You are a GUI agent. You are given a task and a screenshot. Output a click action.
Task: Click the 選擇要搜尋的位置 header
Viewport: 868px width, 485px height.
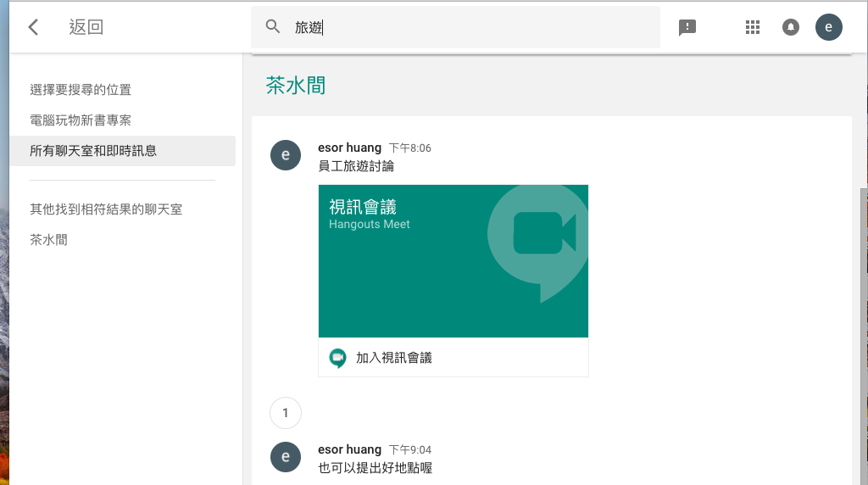(x=81, y=90)
